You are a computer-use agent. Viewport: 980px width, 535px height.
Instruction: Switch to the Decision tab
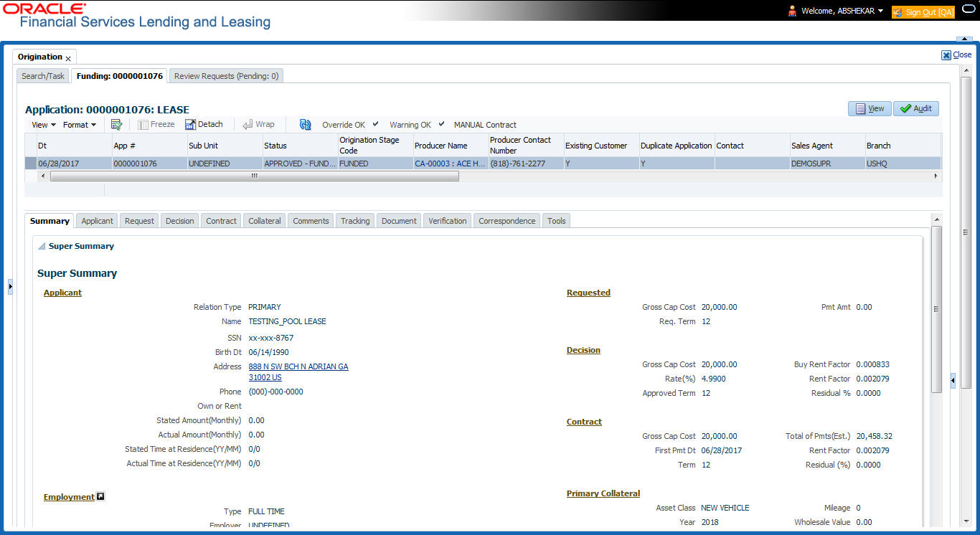pyautogui.click(x=179, y=221)
